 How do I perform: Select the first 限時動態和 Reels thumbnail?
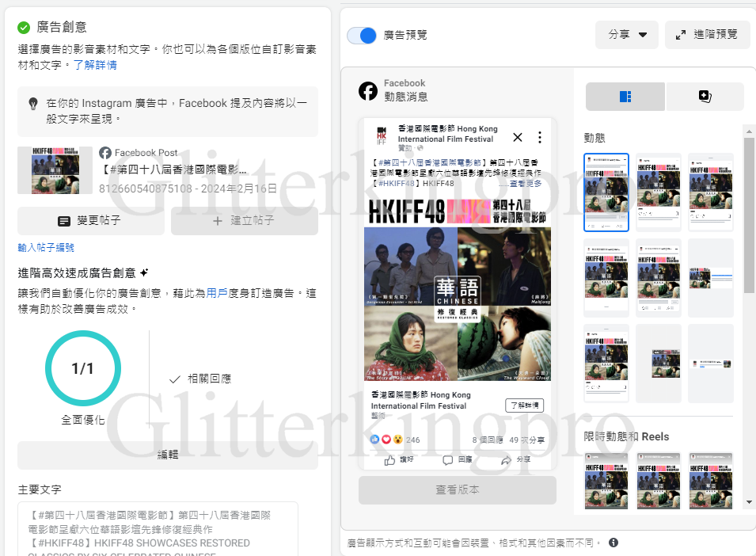tap(606, 482)
